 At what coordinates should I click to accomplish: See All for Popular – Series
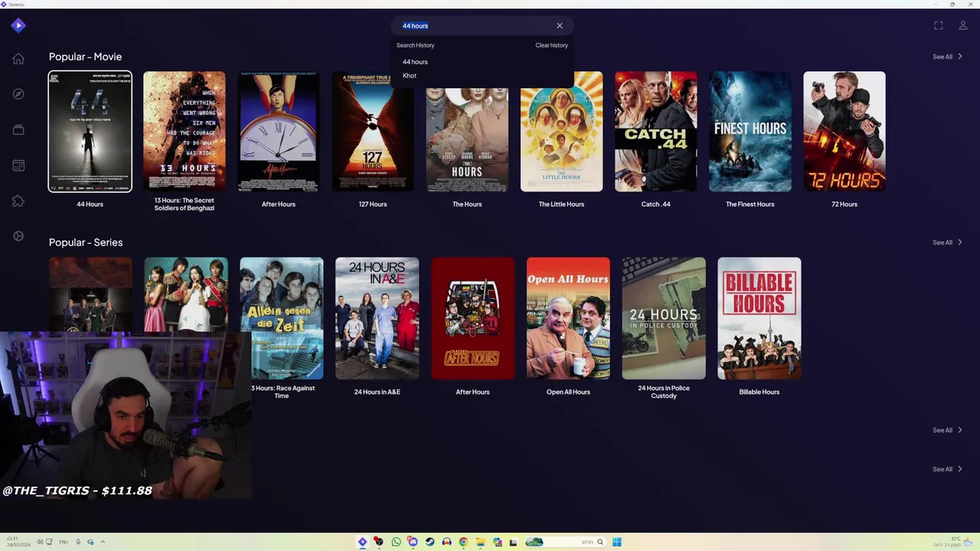tap(947, 243)
